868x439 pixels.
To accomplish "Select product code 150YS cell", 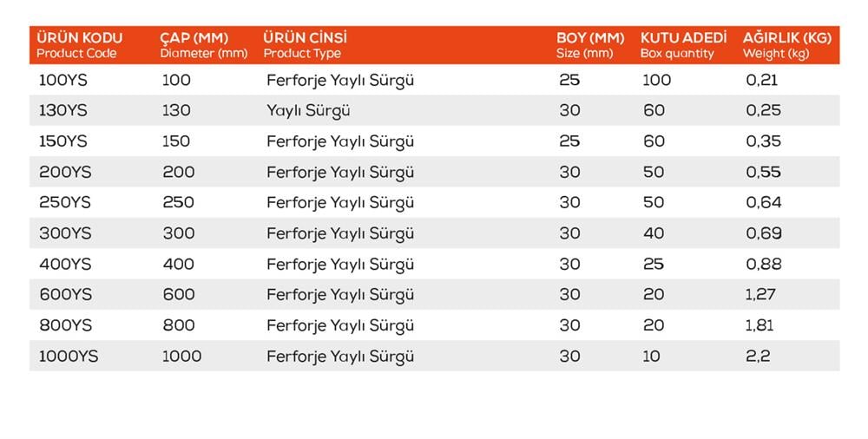I will [63, 141].
